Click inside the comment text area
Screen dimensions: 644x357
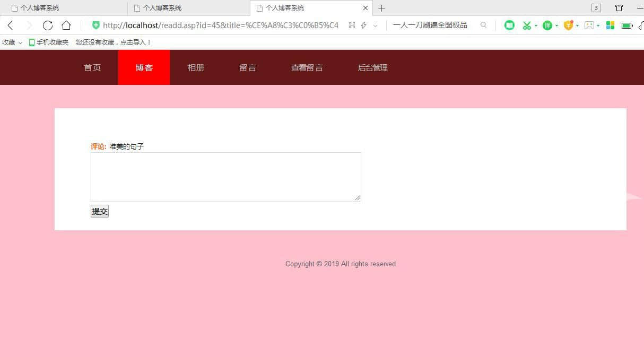pos(225,177)
